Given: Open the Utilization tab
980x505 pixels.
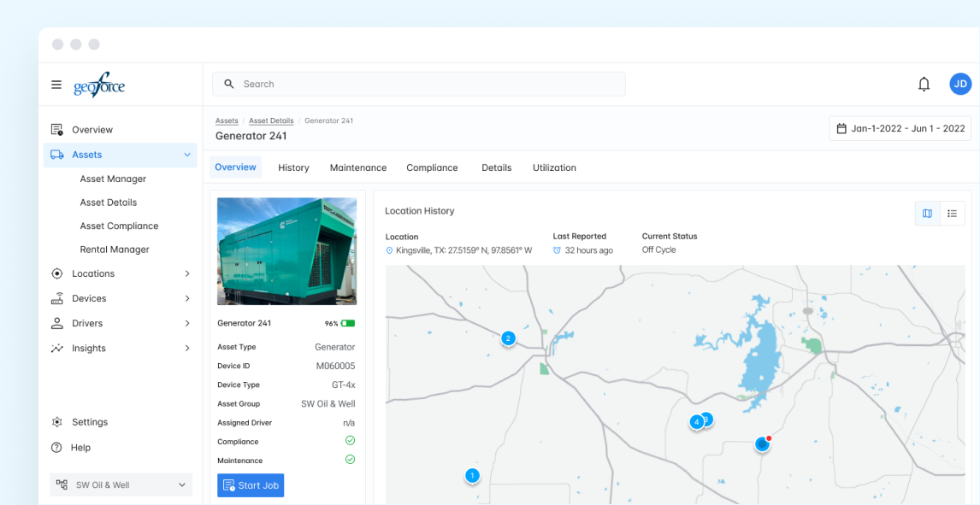Looking at the screenshot, I should [x=554, y=167].
